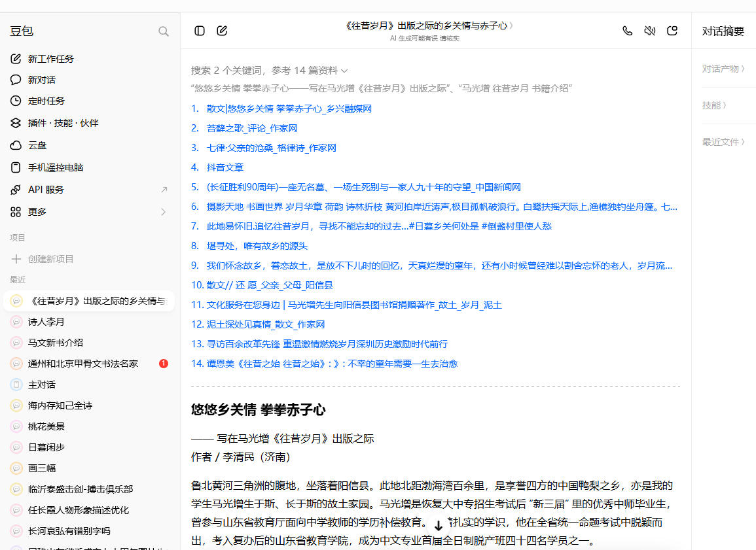Click the share icon in header
756x550 pixels.
[x=672, y=31]
